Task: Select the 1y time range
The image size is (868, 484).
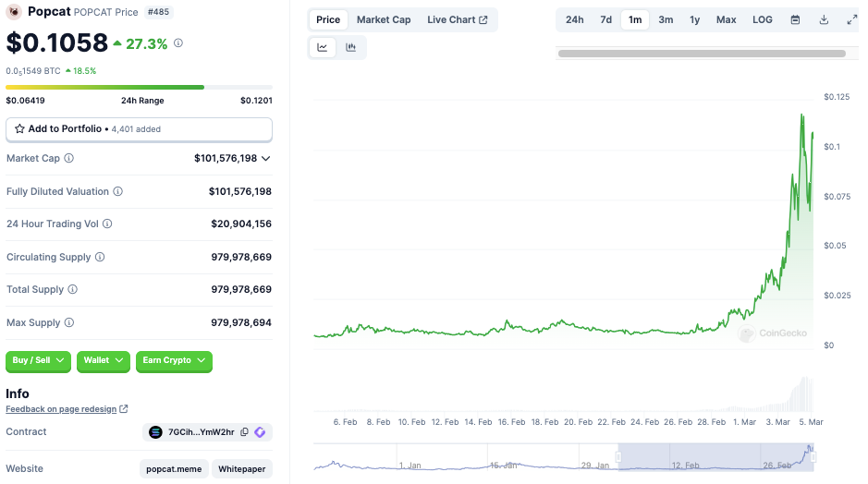Action: pyautogui.click(x=695, y=20)
